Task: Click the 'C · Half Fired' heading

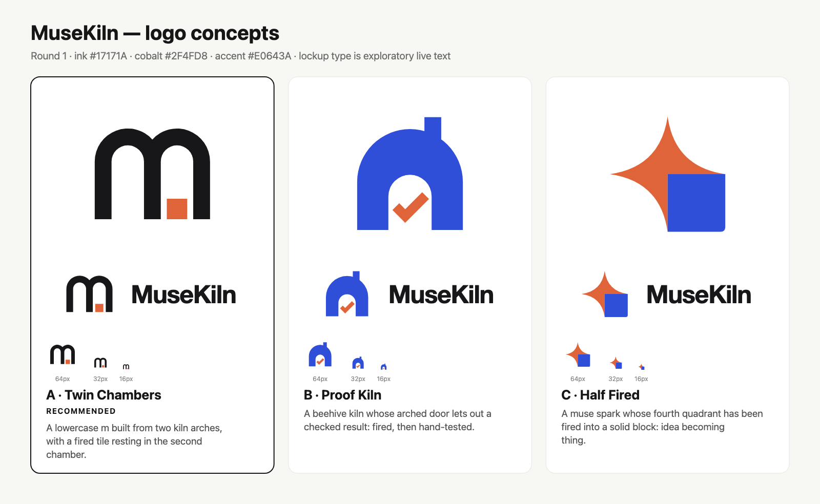Action: 600,395
